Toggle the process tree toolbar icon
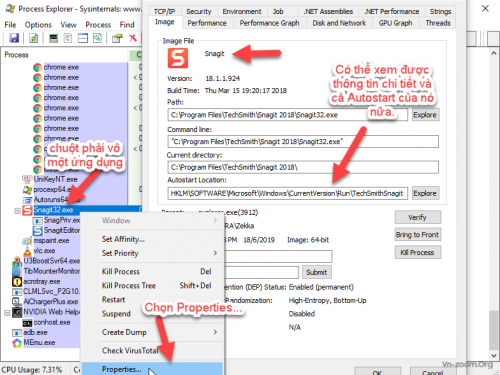Image resolution: width=500 pixels, height=375 pixels. coord(68,38)
